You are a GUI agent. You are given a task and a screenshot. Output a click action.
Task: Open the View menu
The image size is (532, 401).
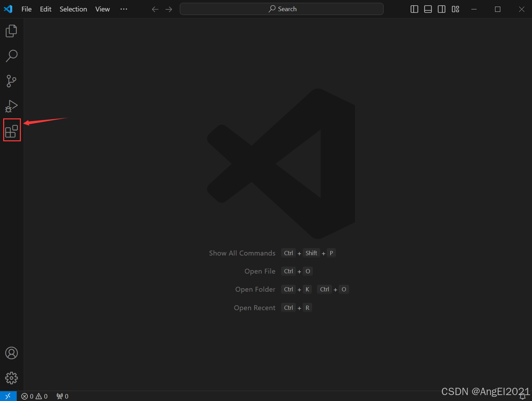click(102, 9)
